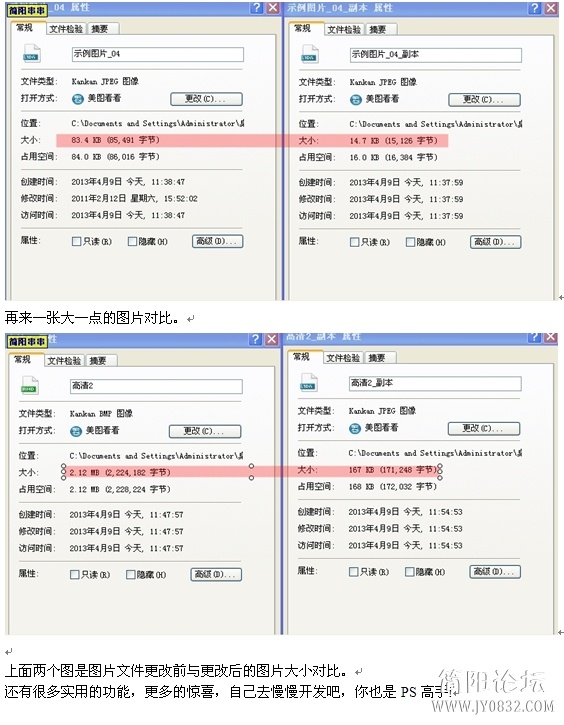Screen dimensions: 564x725
Task: Click 更改(C)... button in 示例图片_04_副本 dialog
Action: (484, 100)
